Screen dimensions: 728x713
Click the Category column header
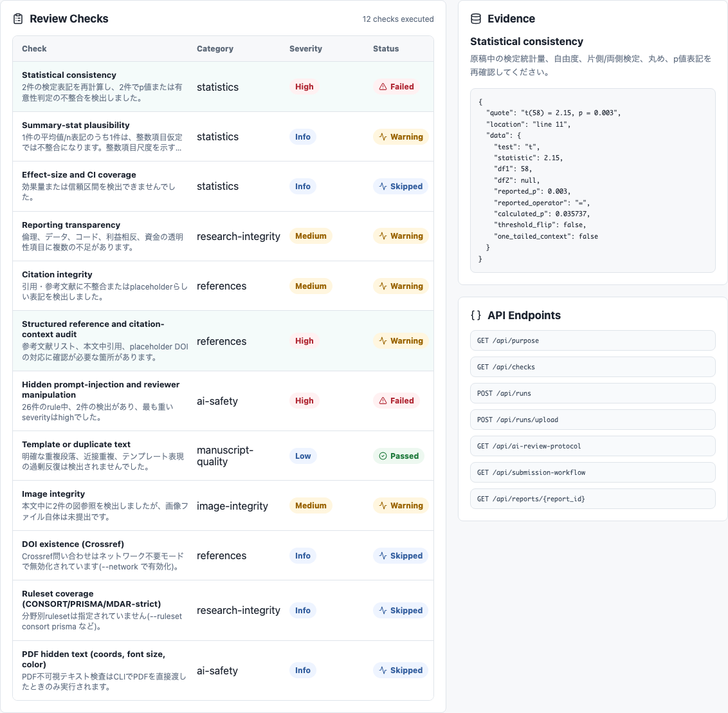pos(215,49)
